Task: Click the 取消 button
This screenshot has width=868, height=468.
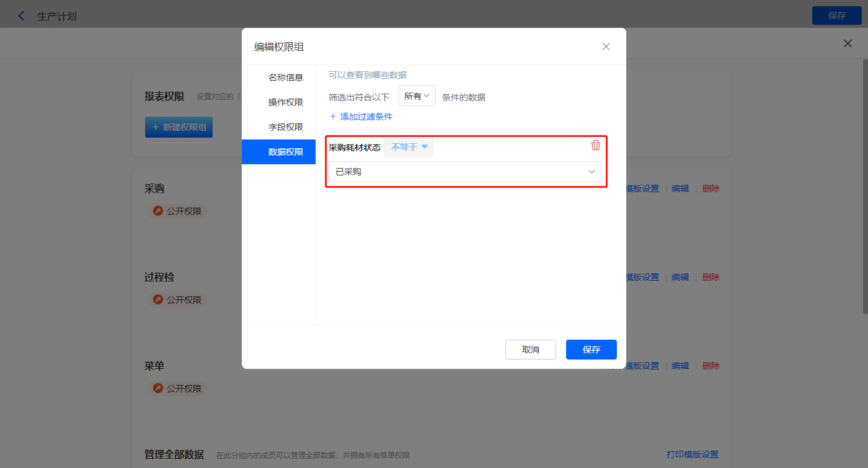Action: [x=530, y=350]
